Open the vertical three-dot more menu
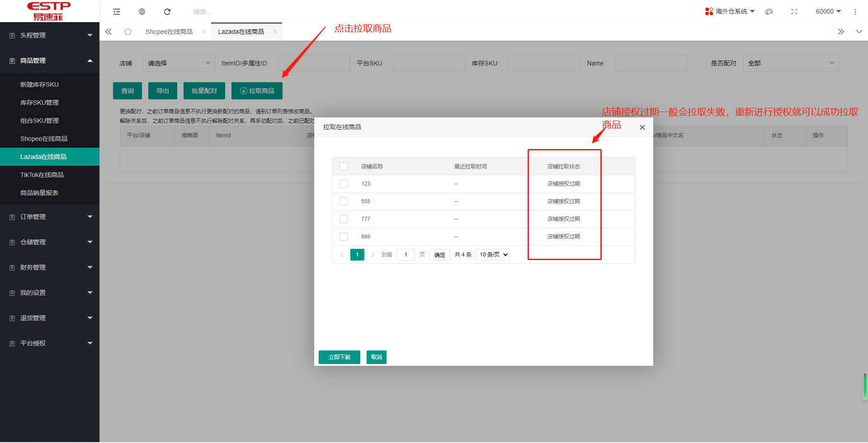Viewport: 868px width, 443px height. pos(855,12)
